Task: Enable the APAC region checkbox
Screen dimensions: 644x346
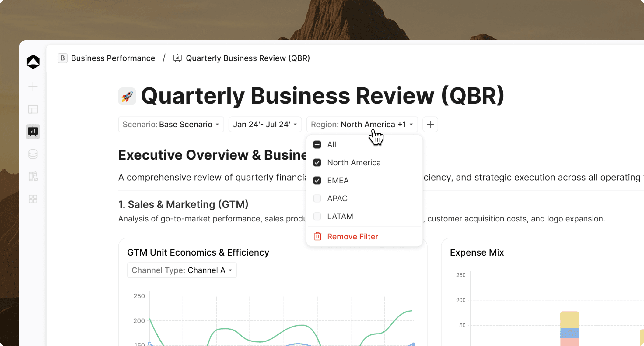Action: coord(317,199)
